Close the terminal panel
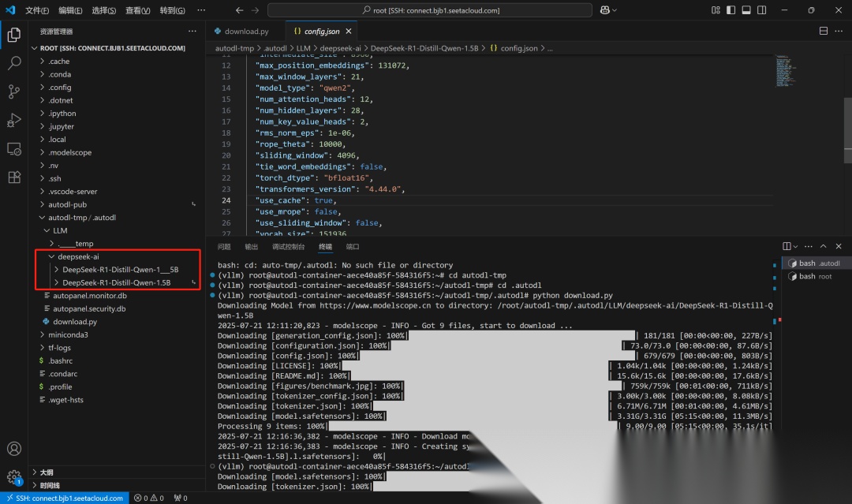The width and height of the screenshot is (852, 504). [839, 247]
